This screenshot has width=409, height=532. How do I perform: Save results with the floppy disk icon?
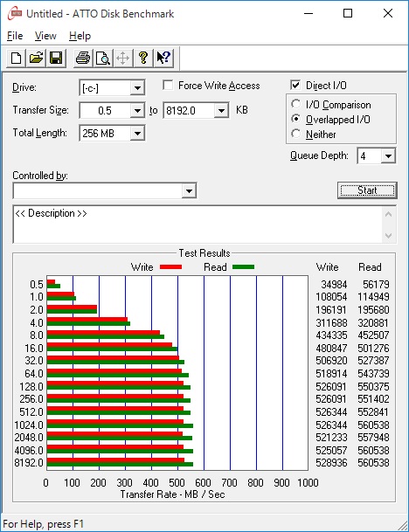tap(56, 58)
